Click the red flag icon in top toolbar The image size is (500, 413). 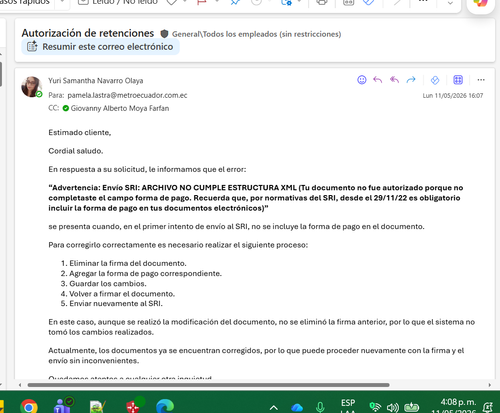coord(201,3)
